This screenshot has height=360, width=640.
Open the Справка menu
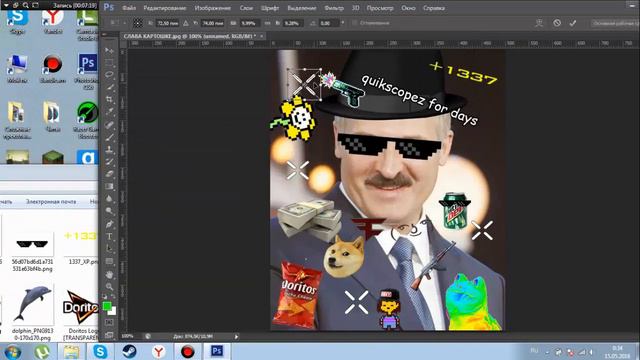pos(433,8)
